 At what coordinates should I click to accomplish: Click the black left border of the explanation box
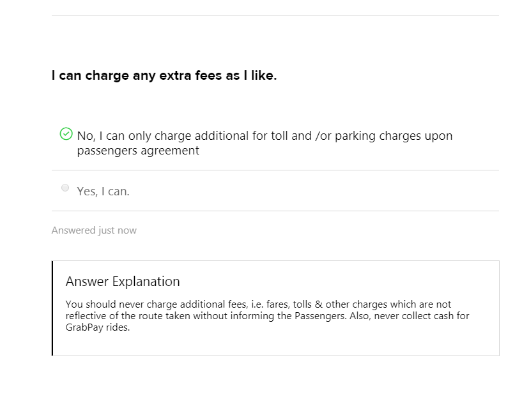pyautogui.click(x=52, y=308)
